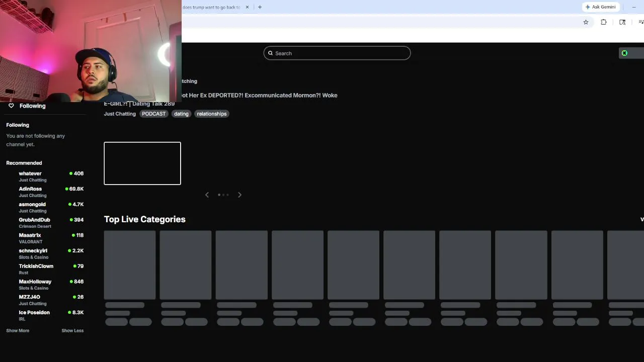Open the Ice Poseidon IRL channel
The height and width of the screenshot is (362, 644).
click(45, 315)
